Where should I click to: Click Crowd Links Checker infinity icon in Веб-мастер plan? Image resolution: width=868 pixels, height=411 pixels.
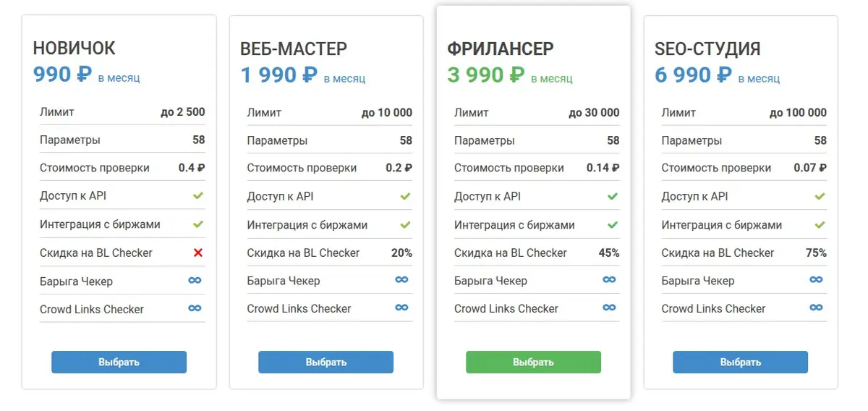point(402,308)
